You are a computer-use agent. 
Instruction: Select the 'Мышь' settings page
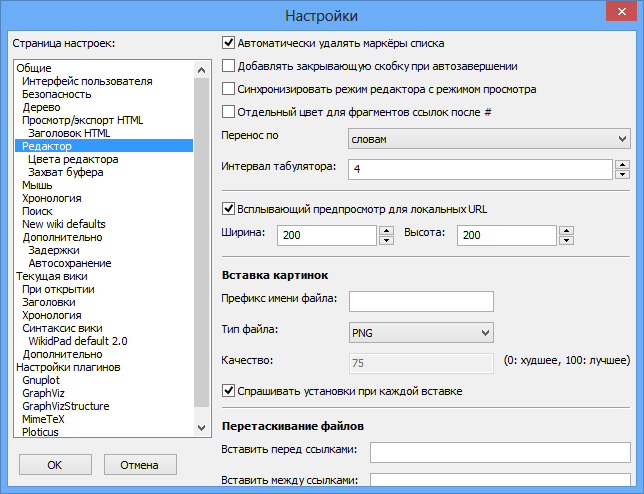pos(37,185)
